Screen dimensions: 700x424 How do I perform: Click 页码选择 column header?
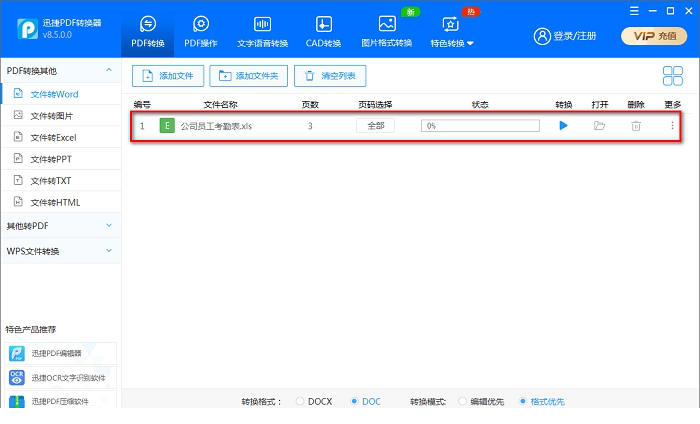375,104
